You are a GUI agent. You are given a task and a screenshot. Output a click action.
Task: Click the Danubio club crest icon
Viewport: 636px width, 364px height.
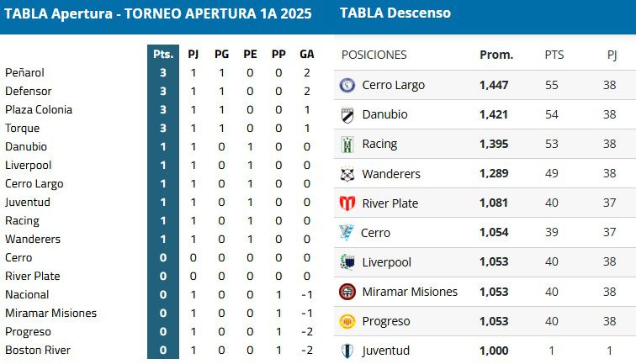pos(347,115)
